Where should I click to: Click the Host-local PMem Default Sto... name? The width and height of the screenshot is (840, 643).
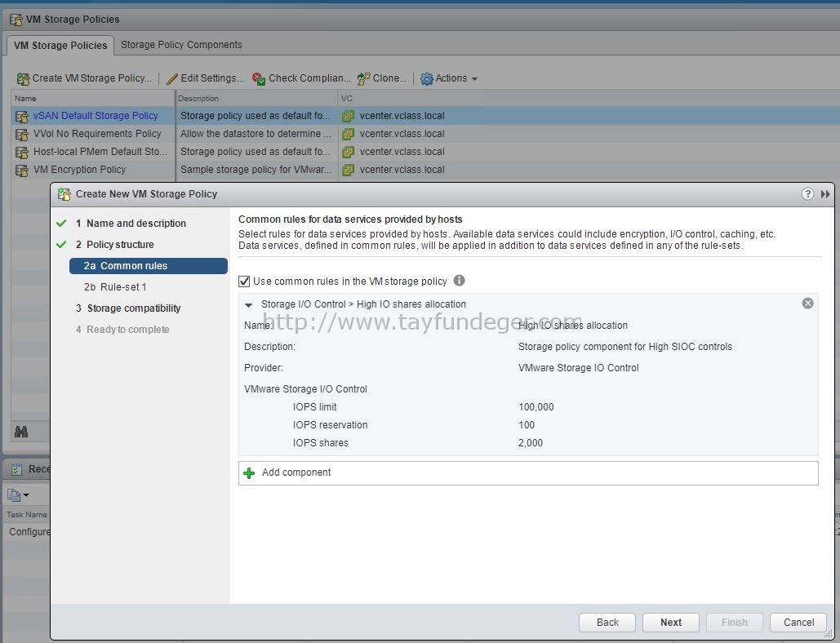click(100, 152)
